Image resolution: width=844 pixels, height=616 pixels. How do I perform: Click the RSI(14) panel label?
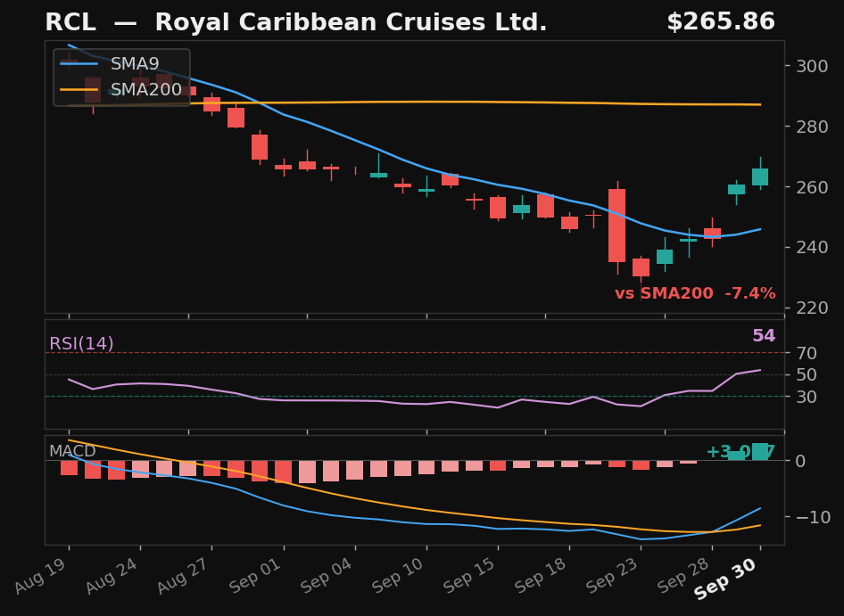(x=81, y=343)
